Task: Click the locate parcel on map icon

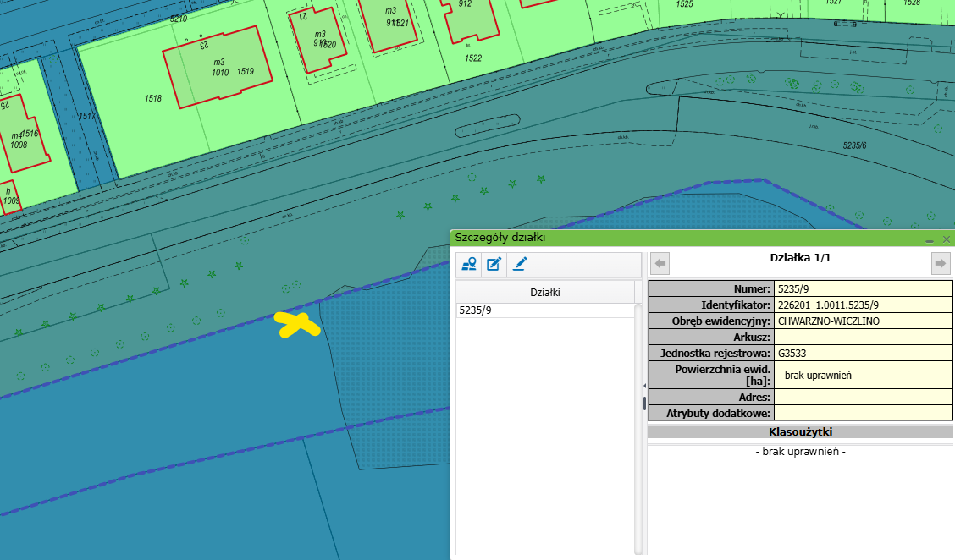Action: pyautogui.click(x=469, y=264)
